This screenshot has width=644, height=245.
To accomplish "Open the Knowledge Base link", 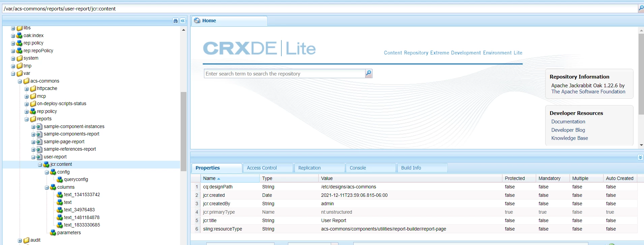I will (x=569, y=138).
